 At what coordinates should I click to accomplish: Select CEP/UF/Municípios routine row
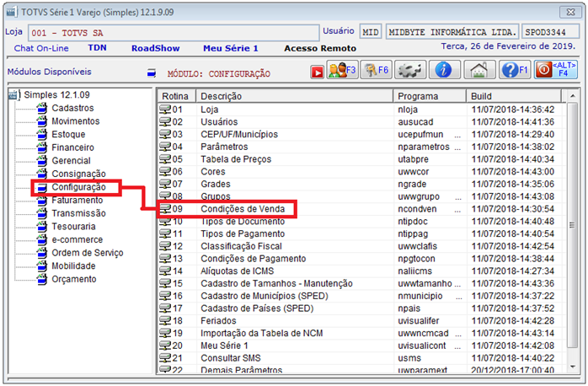click(361, 134)
